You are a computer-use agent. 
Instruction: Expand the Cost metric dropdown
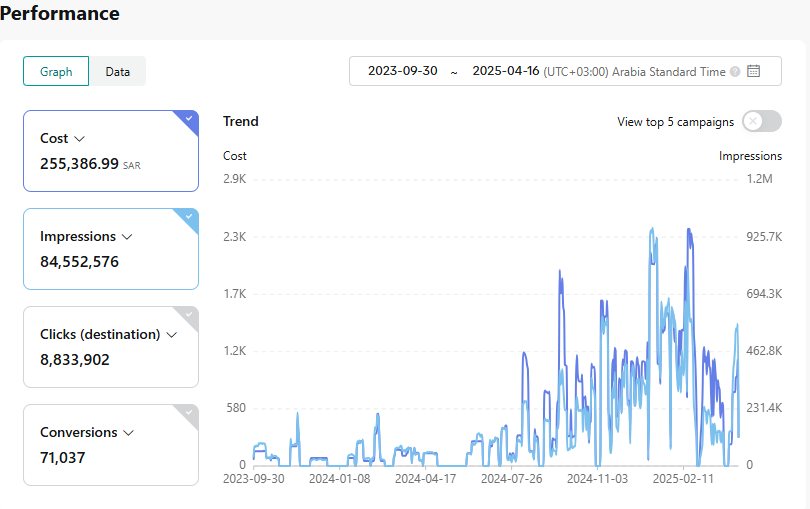click(79, 139)
